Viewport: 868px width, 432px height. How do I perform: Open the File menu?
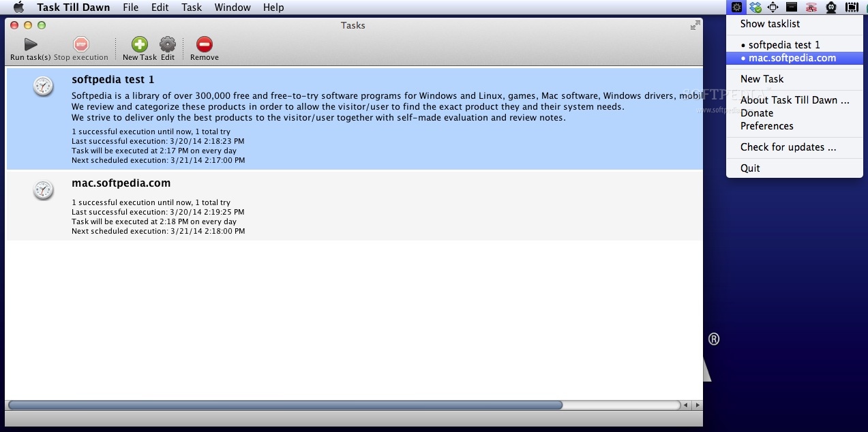130,7
